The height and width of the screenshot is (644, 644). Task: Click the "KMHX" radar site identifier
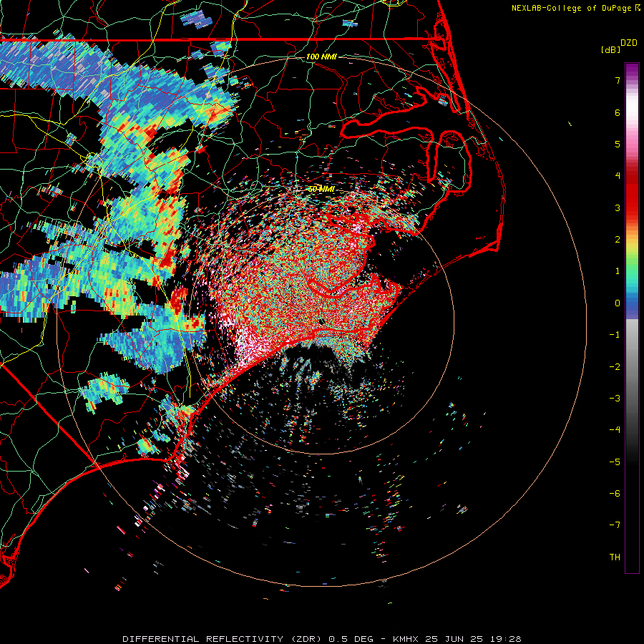coord(406,639)
